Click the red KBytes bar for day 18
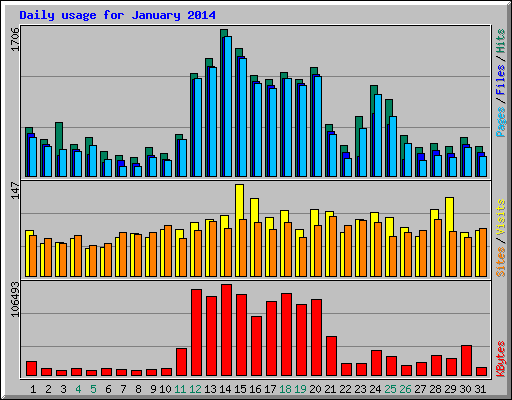 [x=286, y=335]
